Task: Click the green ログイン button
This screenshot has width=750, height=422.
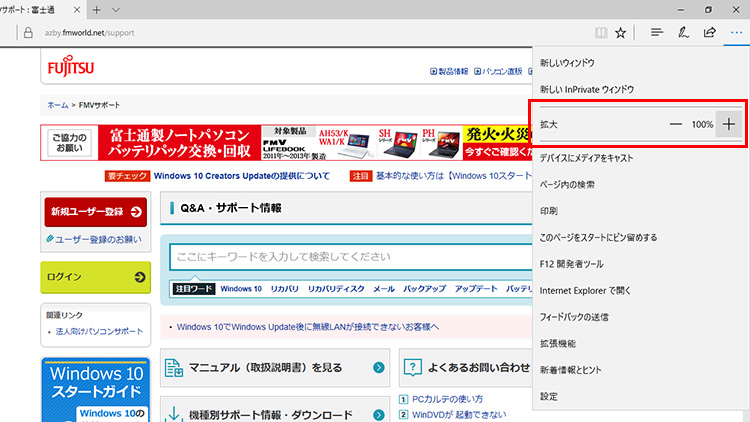Action: pos(95,276)
